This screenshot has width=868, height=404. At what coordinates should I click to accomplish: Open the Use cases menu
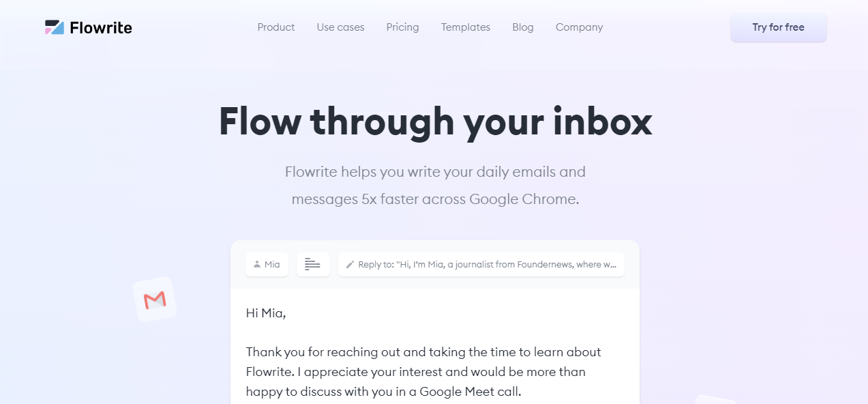click(340, 27)
